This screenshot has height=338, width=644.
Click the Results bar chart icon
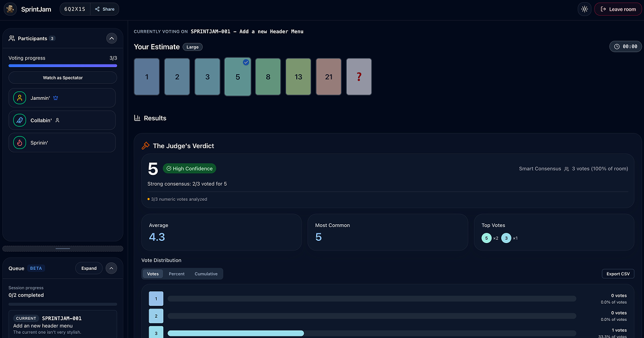coord(137,118)
